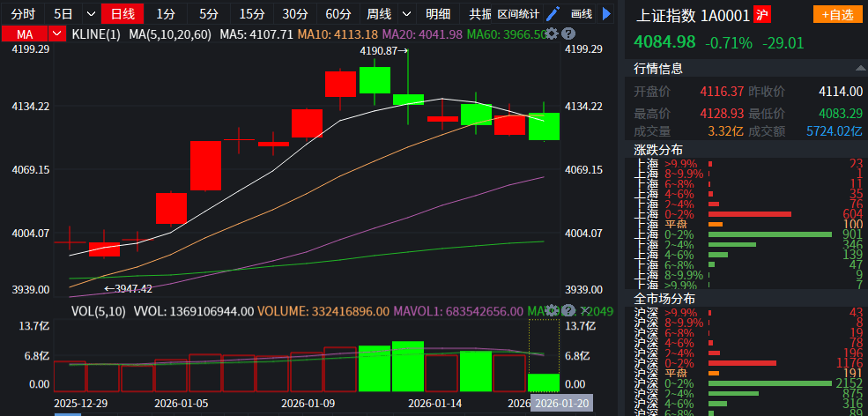Viewport: 868px width, 416px height.
Task: Click the 区间统计 range statistics tool
Action: coord(518,14)
